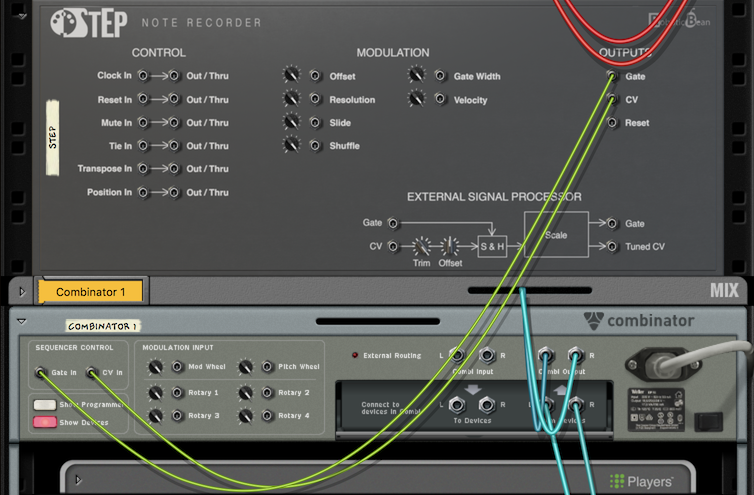Viewport: 754px width, 495px height.
Task: Adjust the Mod Wheel amount knob
Action: 155,367
